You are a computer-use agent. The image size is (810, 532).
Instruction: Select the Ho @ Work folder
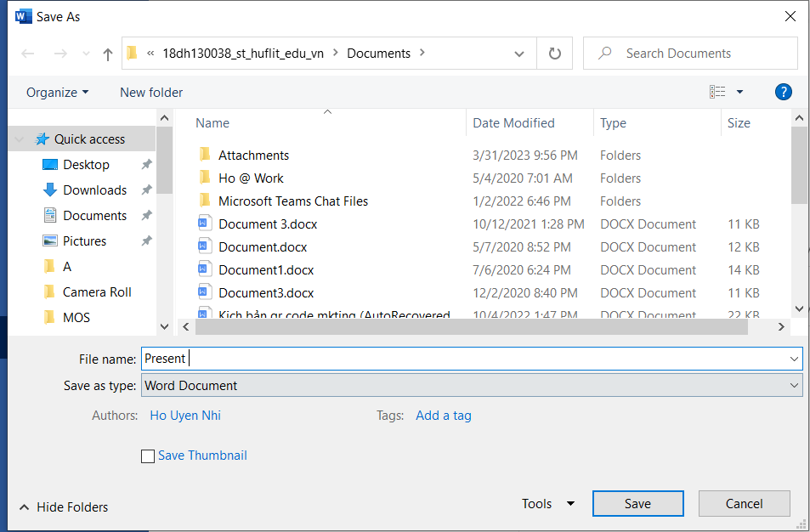click(x=251, y=178)
